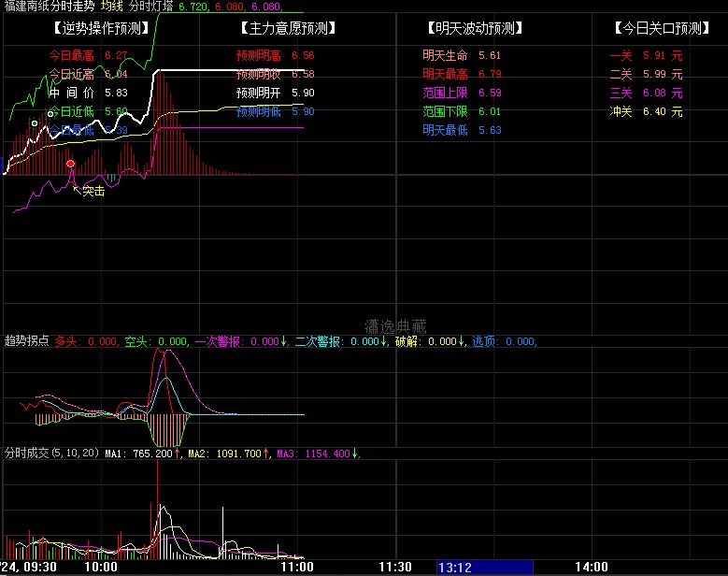
Task: Select the 分时灯塔 indicator label
Action: pyautogui.click(x=151, y=7)
